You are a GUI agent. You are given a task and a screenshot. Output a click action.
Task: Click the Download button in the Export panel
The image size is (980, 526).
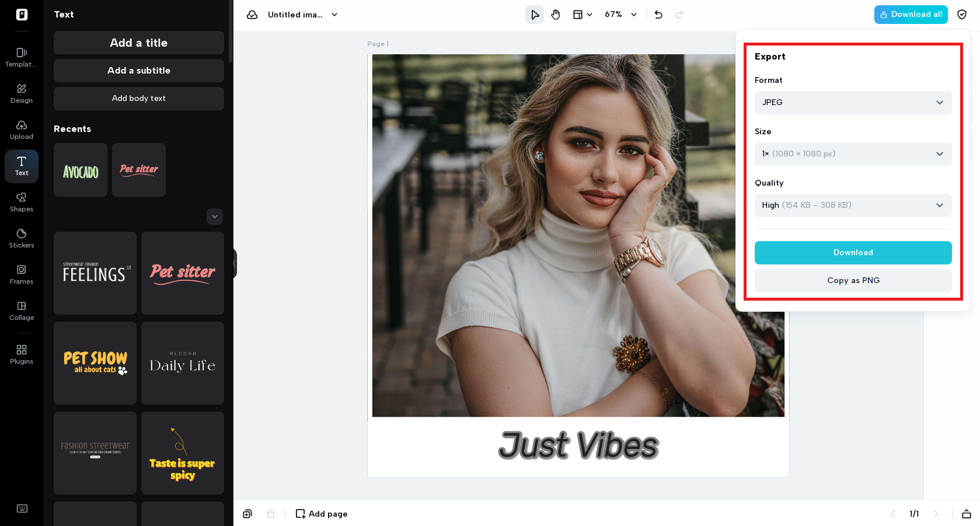[x=853, y=252]
